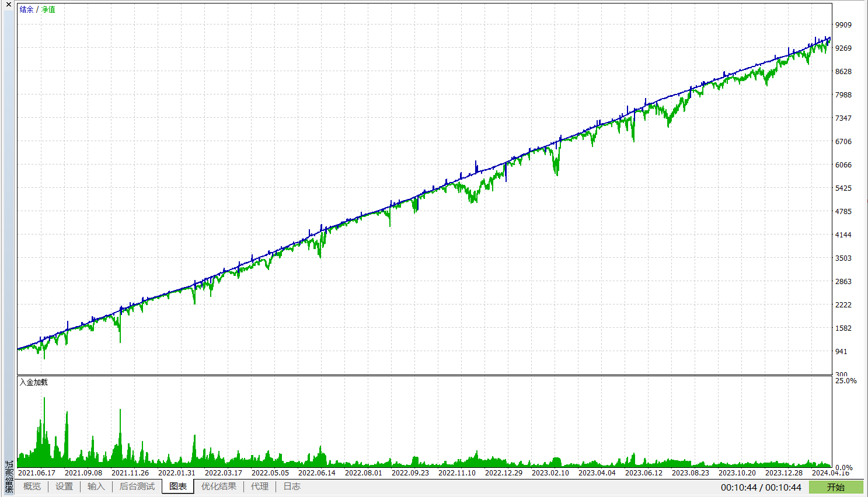Click the 9909 value on the vertical axis

(x=843, y=25)
